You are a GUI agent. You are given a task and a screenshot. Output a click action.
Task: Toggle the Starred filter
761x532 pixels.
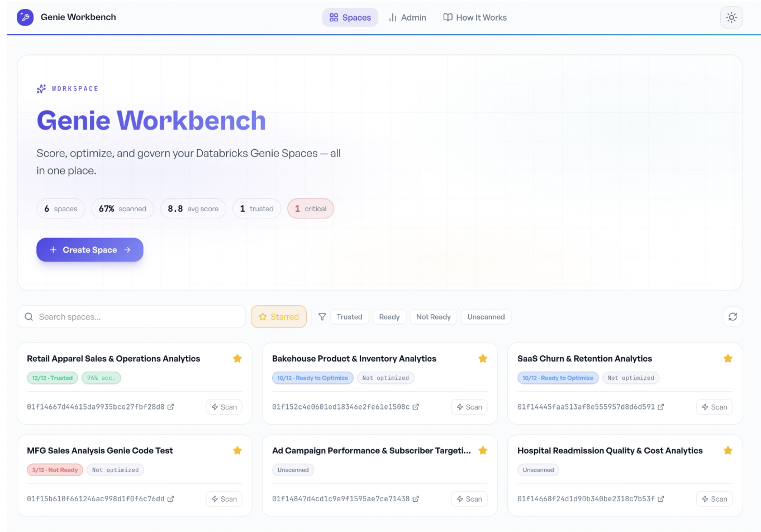pos(279,317)
